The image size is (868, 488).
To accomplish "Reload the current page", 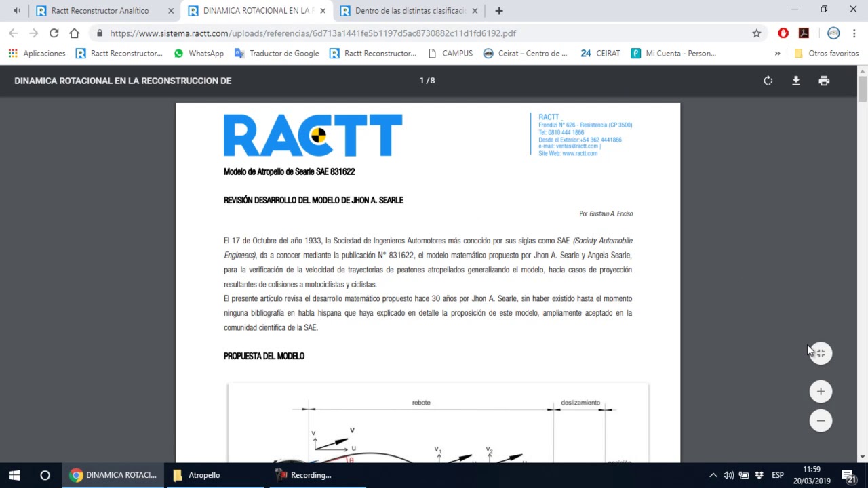I will 54,33.
